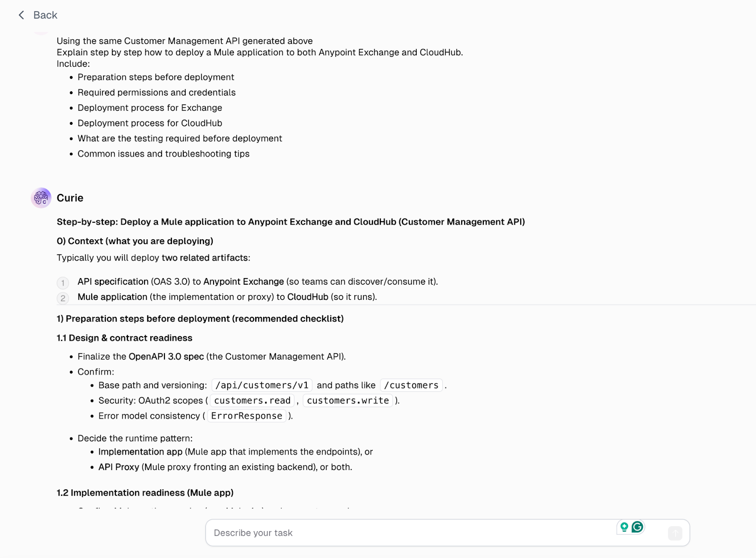Click the circled number 2 beside Mule application
756x558 pixels.
click(63, 298)
